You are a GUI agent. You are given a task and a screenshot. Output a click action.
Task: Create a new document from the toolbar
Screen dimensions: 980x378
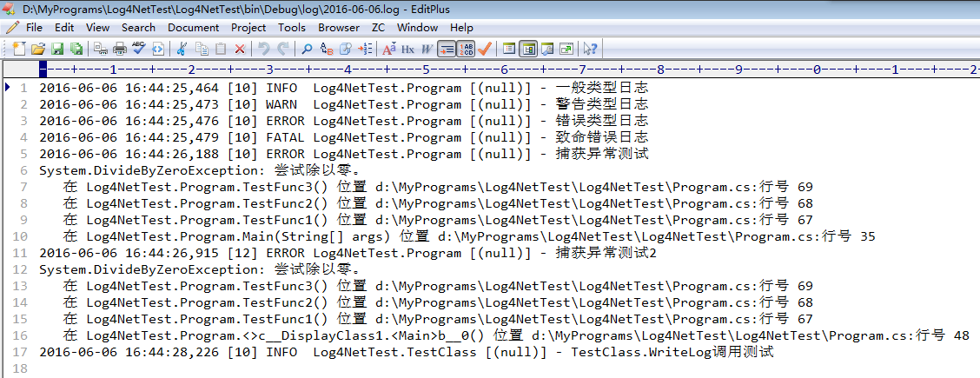click(x=19, y=49)
